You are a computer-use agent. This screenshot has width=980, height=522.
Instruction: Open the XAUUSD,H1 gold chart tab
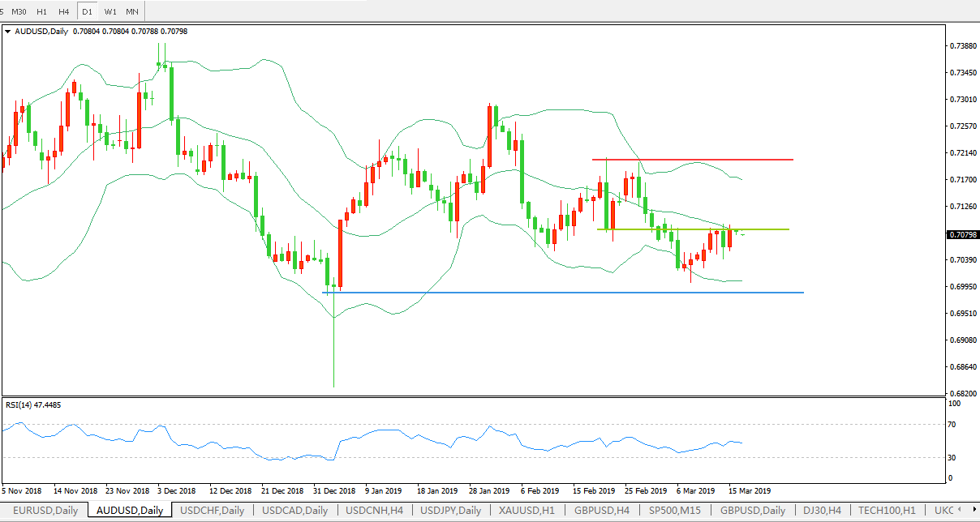point(526,511)
